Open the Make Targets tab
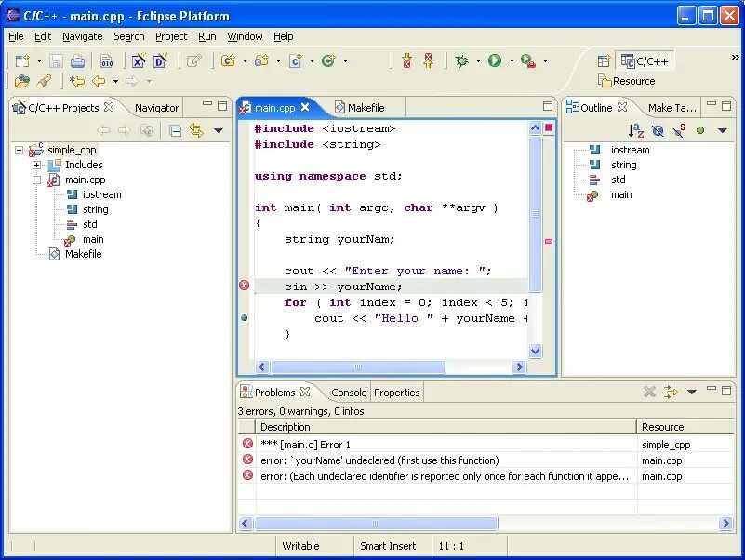745x560 pixels. (672, 108)
